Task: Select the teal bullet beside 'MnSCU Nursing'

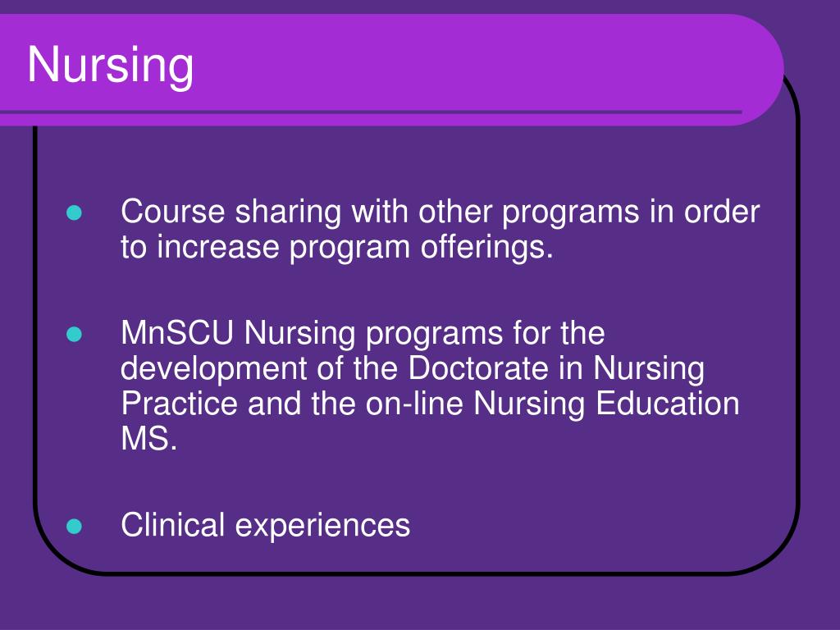Action: [x=75, y=335]
